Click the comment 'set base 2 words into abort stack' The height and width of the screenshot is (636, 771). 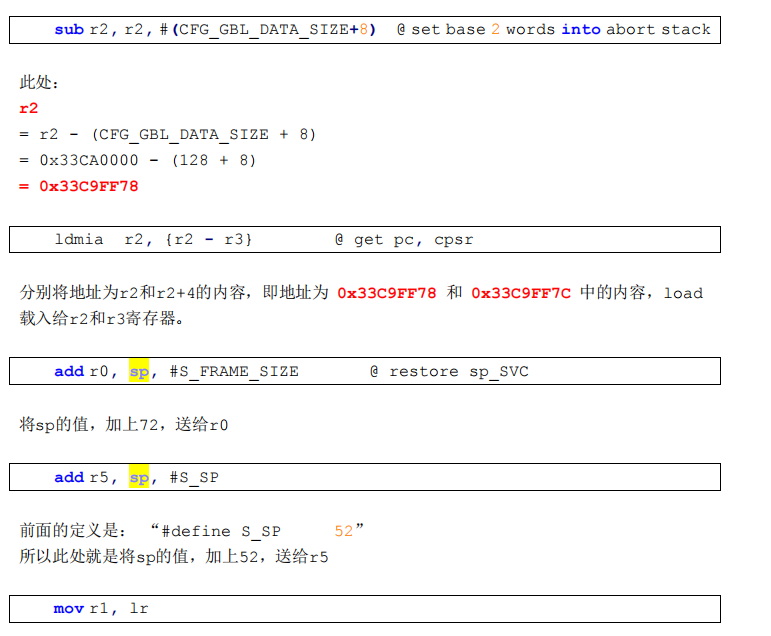tap(561, 30)
